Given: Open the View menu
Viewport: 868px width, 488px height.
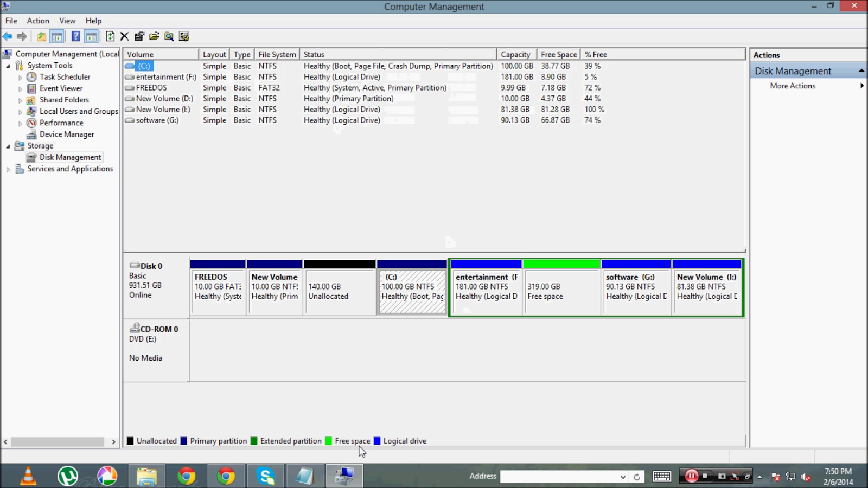Looking at the screenshot, I should 67,21.
